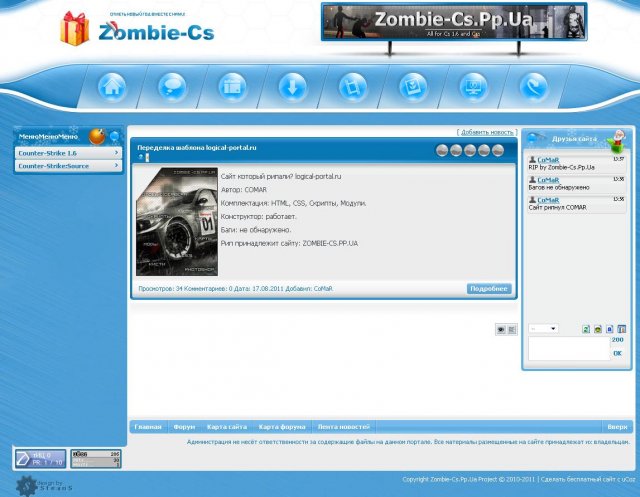640x497 pixels.
Task: Rate post with third star
Action: pyautogui.click(x=470, y=151)
